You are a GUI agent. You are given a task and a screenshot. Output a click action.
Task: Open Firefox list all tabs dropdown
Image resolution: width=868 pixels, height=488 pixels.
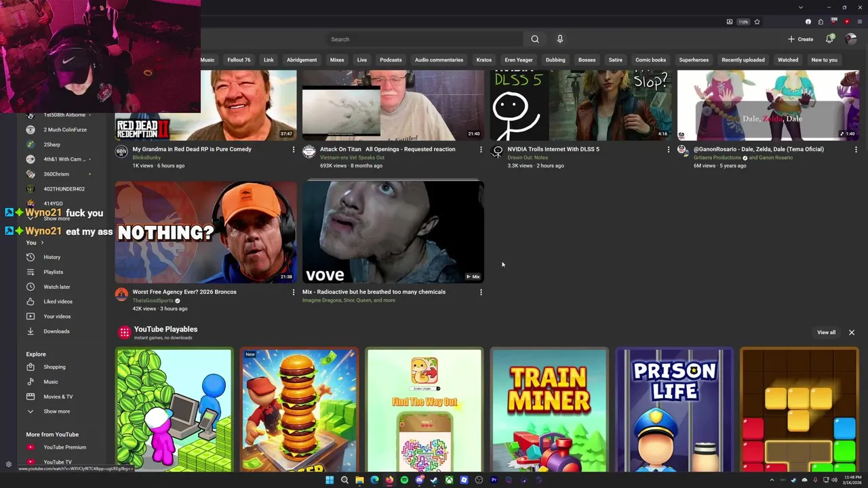coord(800,7)
